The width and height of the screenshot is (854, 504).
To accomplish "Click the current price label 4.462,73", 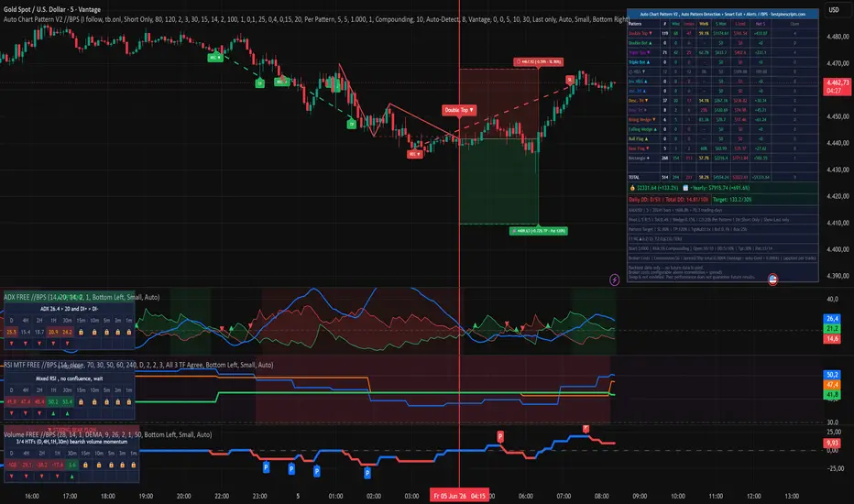I will tap(837, 86).
